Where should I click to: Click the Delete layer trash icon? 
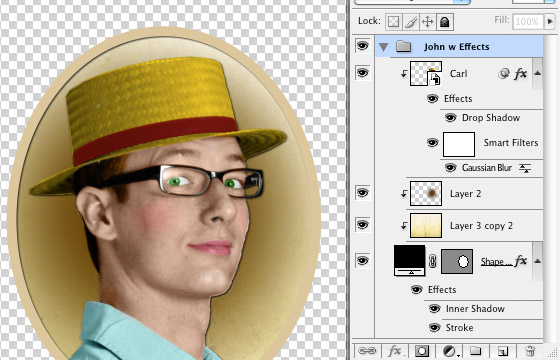click(530, 351)
